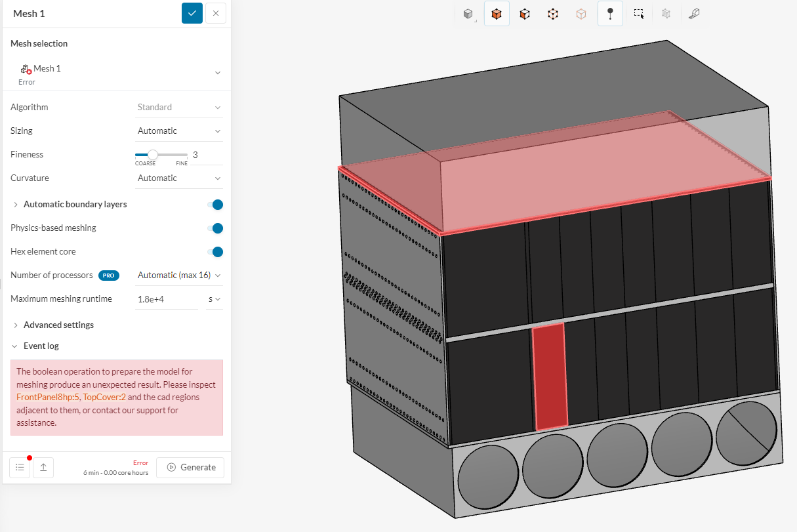Activate the volume selection mode icon
The height and width of the screenshot is (532, 797).
point(497,14)
